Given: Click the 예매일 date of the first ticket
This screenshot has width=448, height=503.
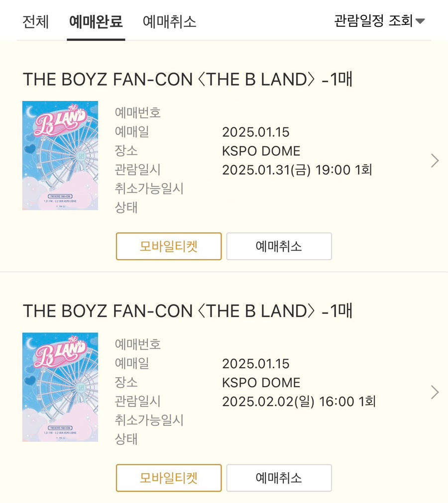Looking at the screenshot, I should 255,132.
